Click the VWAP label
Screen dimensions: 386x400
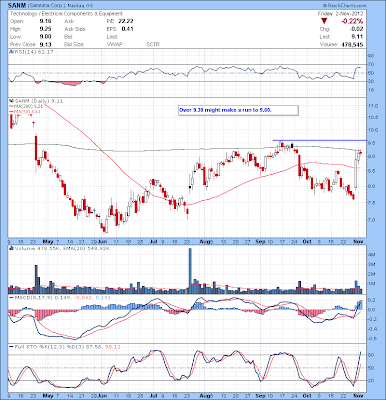point(114,44)
